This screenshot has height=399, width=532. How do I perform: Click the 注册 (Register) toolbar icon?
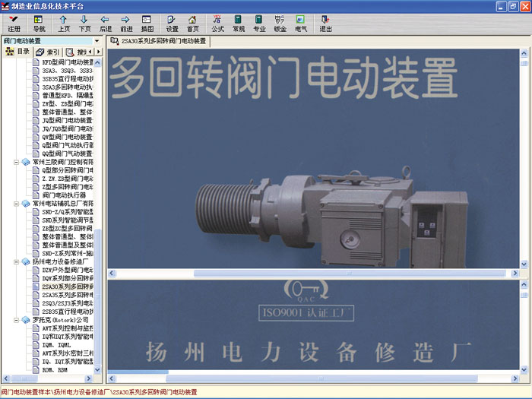[x=14, y=22]
